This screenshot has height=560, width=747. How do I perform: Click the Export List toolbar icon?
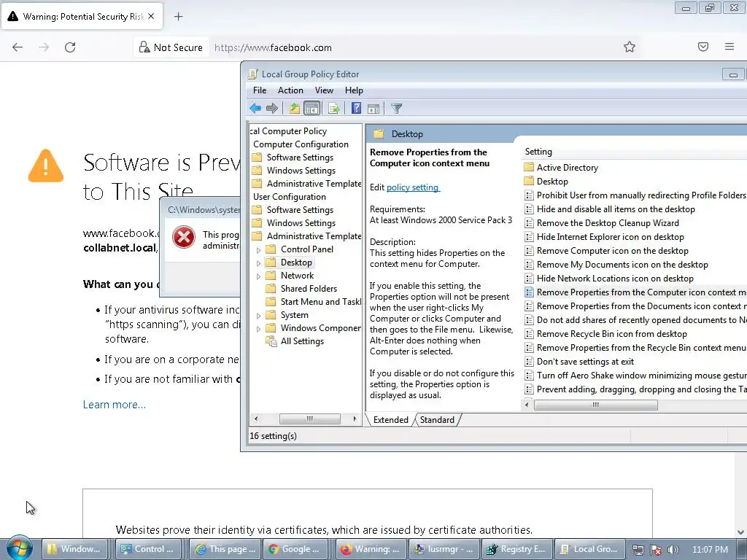tap(333, 109)
